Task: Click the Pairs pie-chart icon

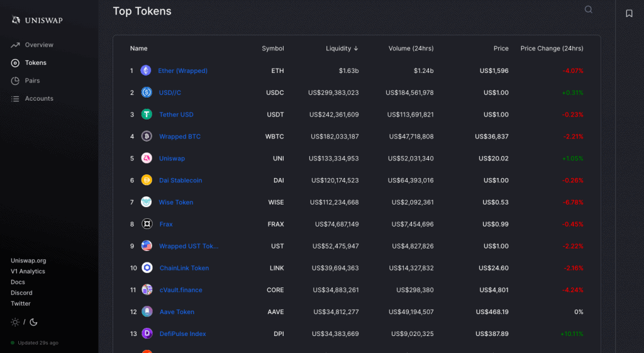Action: (15, 81)
